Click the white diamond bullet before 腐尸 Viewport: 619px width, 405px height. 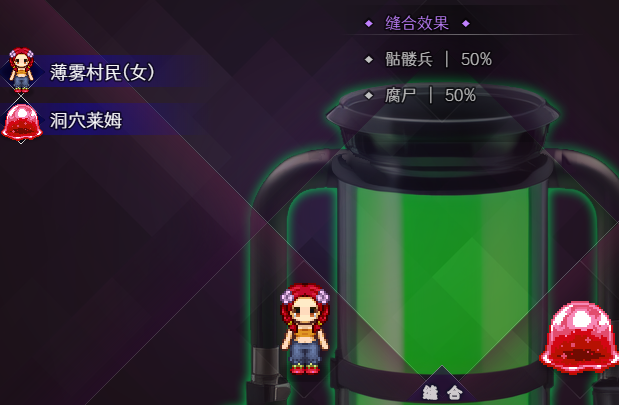(x=369, y=96)
